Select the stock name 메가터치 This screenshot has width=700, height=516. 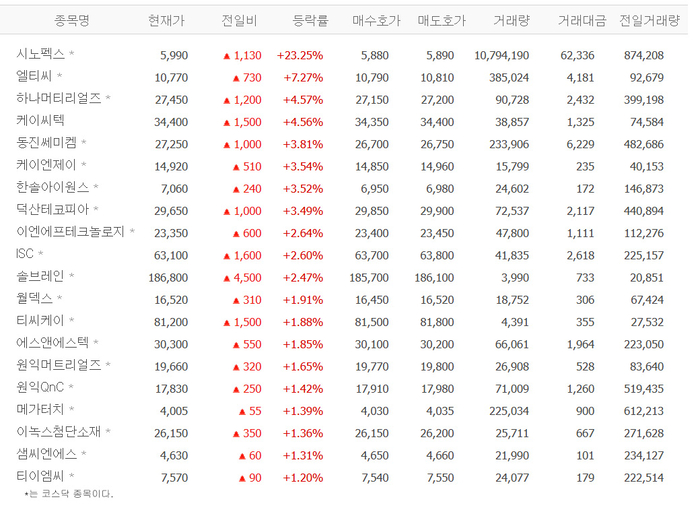[41, 409]
